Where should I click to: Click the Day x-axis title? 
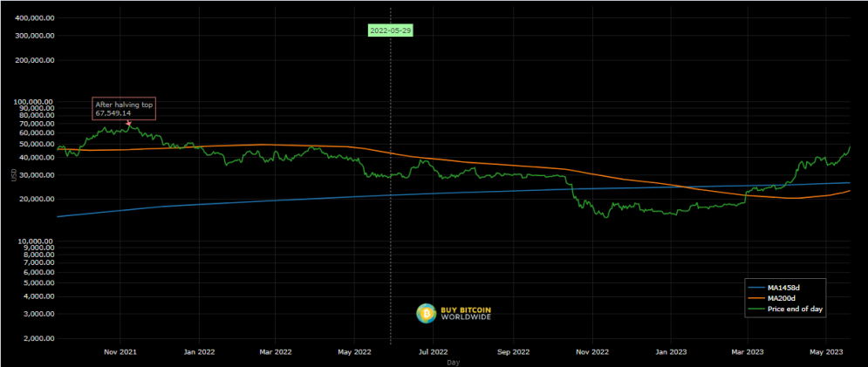click(x=453, y=363)
